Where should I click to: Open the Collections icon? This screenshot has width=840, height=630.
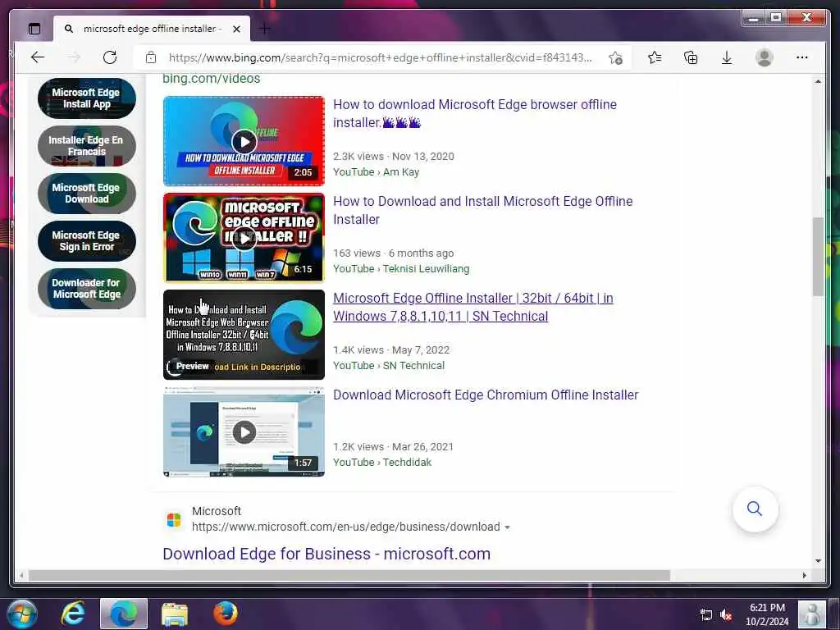click(x=691, y=57)
